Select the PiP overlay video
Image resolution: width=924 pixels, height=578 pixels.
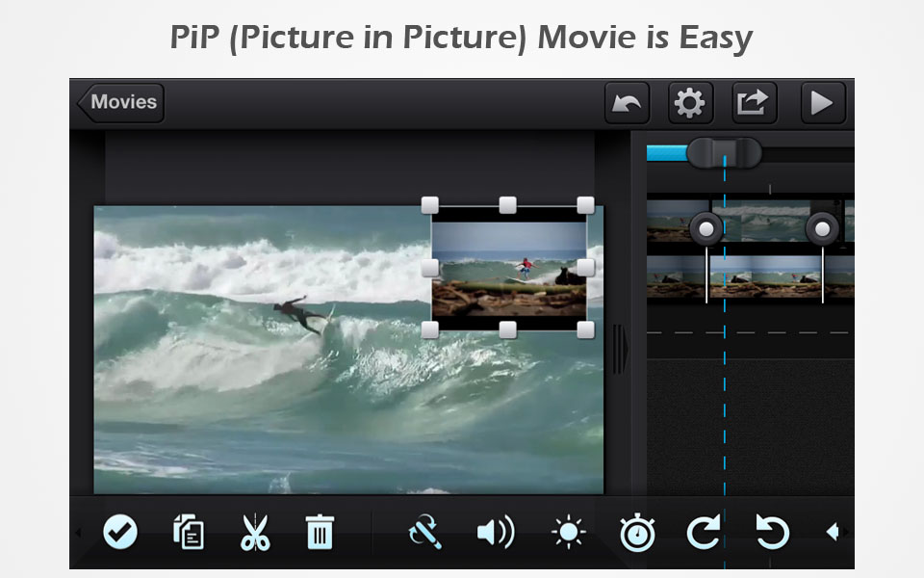point(509,269)
